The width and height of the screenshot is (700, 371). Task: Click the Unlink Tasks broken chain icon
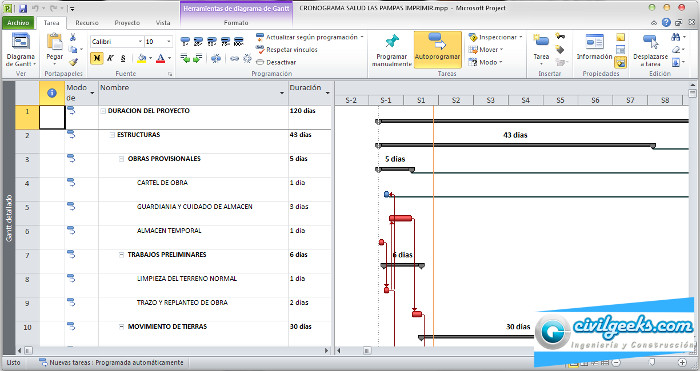(x=247, y=58)
